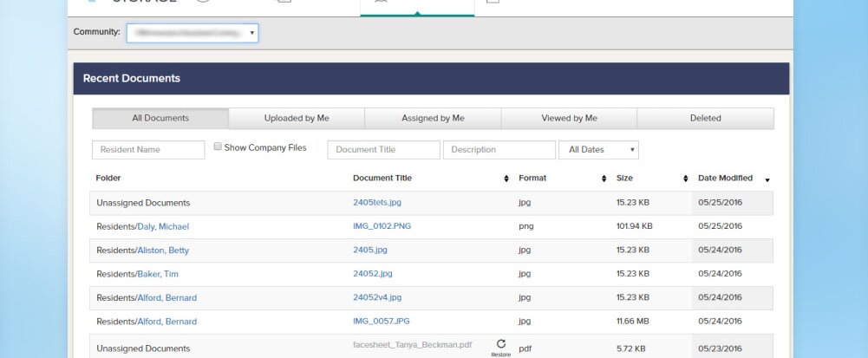Click the Resident Name search field

click(148, 150)
